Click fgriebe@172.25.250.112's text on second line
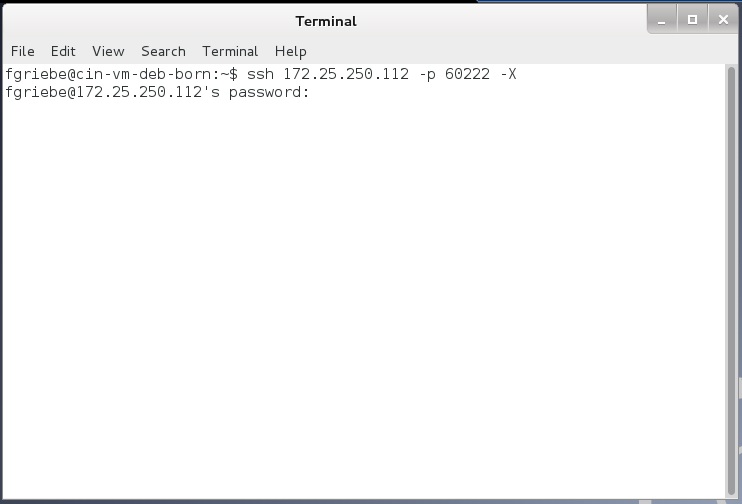This screenshot has width=742, height=504. (x=113, y=92)
